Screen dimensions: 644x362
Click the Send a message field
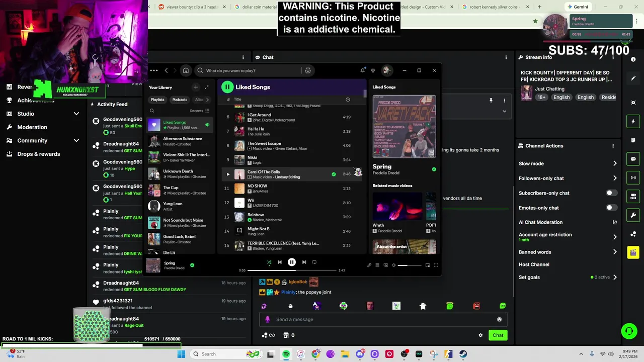coord(382,319)
